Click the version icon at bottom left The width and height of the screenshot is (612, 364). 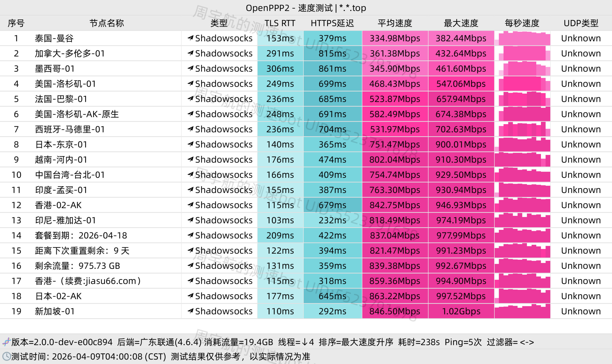click(7, 342)
